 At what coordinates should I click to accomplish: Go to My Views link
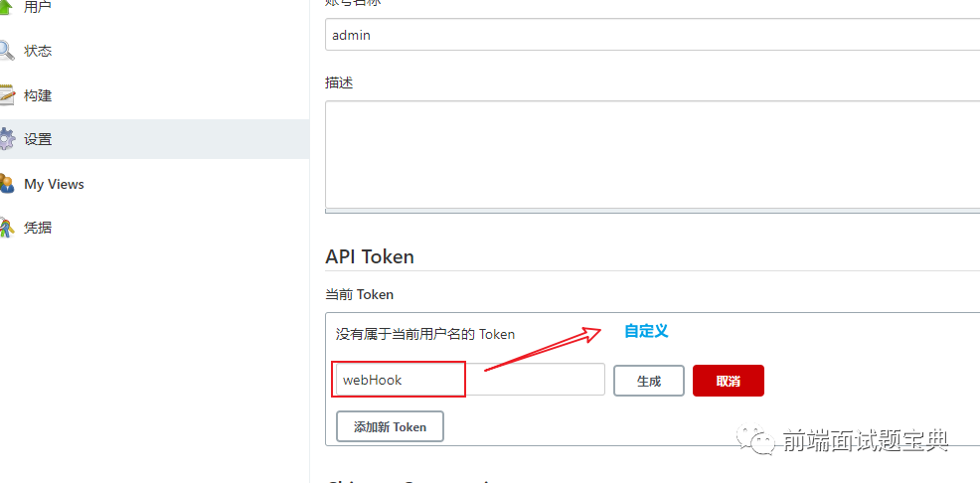click(x=54, y=184)
